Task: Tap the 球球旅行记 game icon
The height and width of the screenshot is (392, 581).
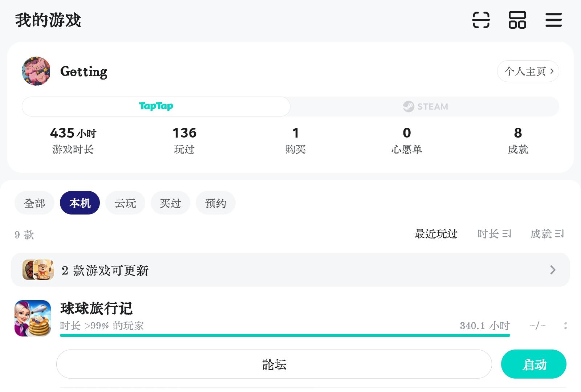Action: (x=33, y=318)
